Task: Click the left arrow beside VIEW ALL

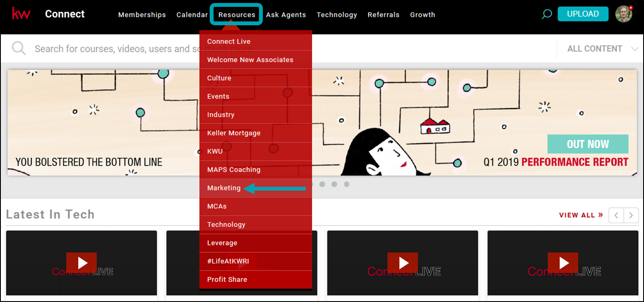Action: tap(616, 215)
